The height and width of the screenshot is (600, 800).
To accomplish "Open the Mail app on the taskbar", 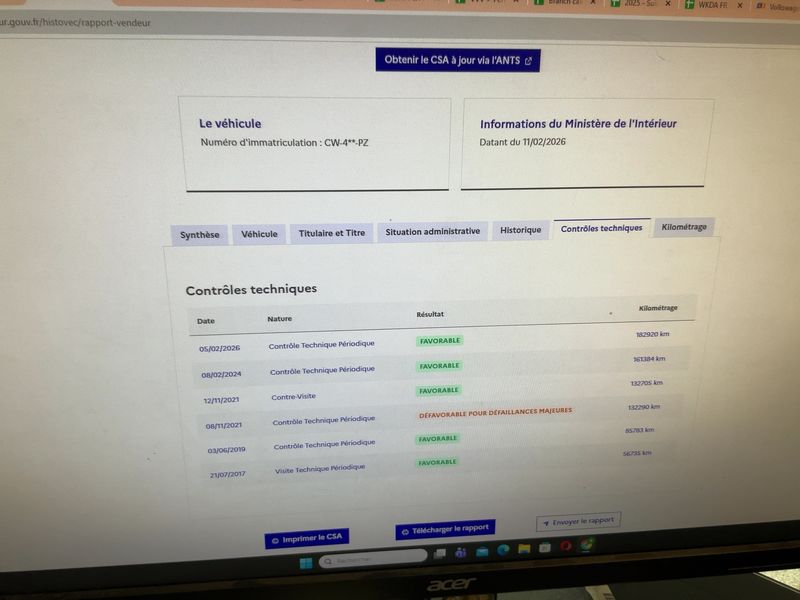I will (482, 552).
